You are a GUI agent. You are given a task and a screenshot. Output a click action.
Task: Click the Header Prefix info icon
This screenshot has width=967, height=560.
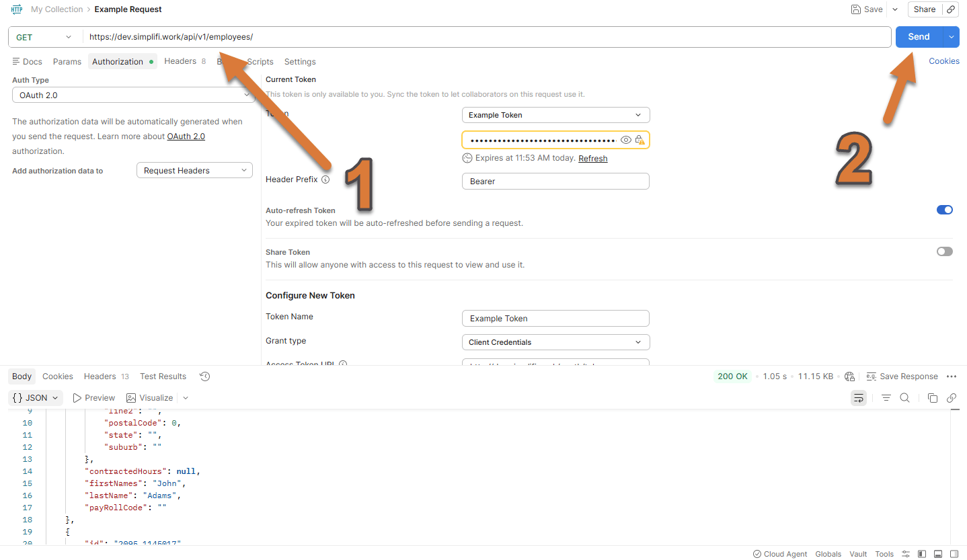tap(325, 179)
